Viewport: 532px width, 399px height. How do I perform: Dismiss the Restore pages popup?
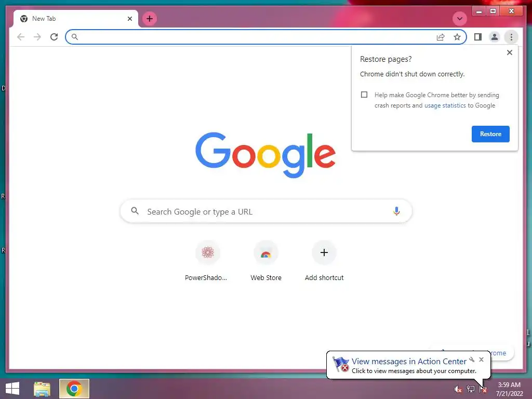[509, 52]
